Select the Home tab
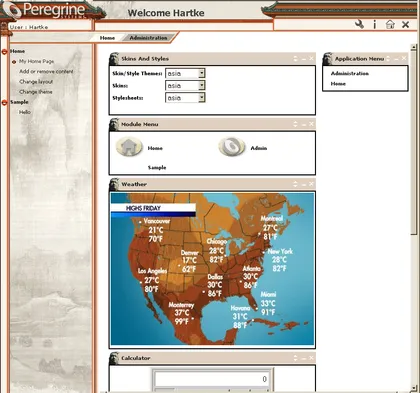This screenshot has width=420, height=393. (x=107, y=38)
